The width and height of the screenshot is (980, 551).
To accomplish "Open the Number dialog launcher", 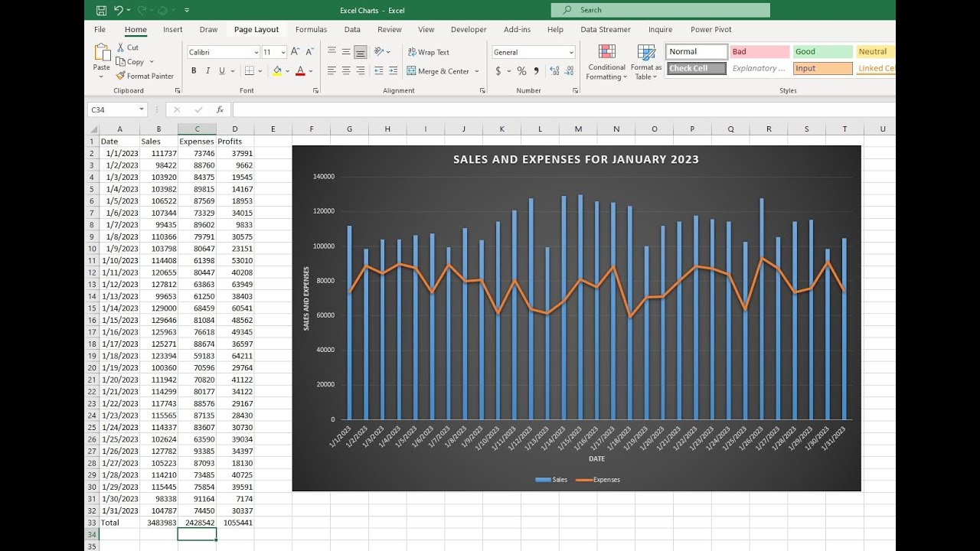I will (x=576, y=90).
